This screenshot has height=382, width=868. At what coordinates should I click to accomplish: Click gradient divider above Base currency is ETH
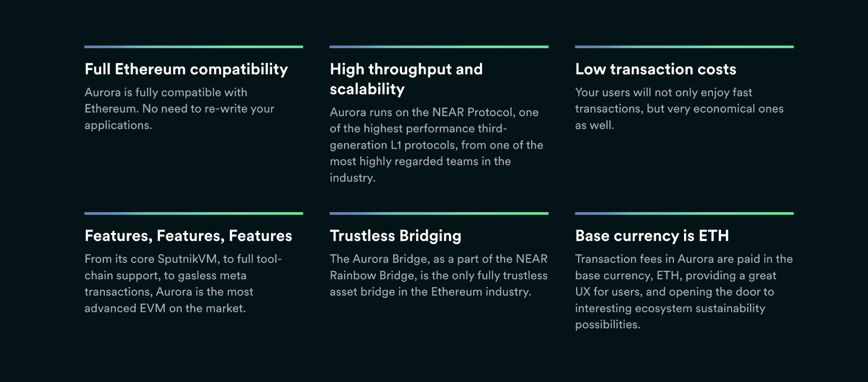[685, 214]
